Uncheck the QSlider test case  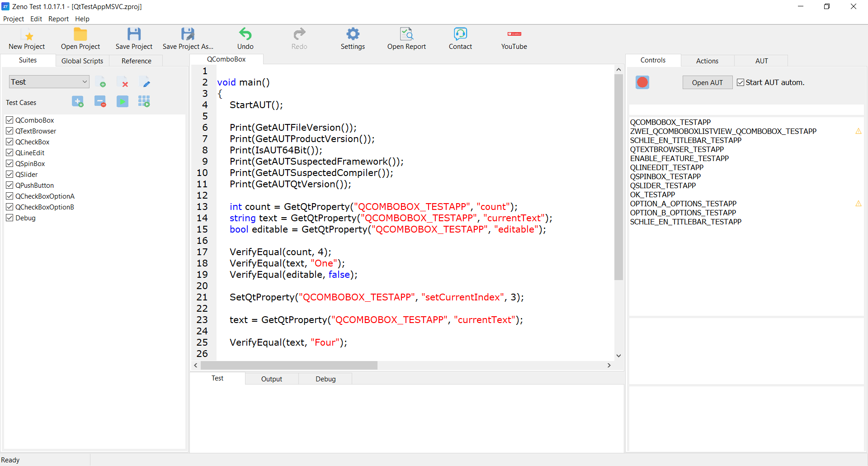[10, 174]
